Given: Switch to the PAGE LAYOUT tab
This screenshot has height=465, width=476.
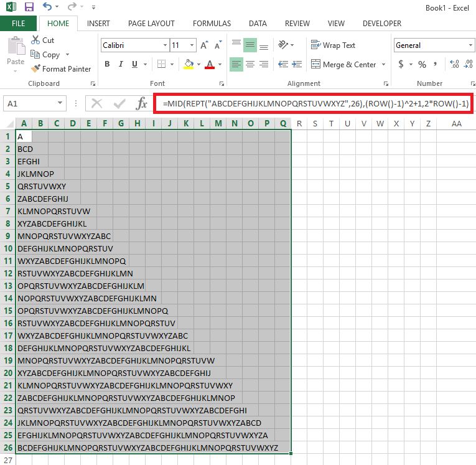Looking at the screenshot, I should (151, 24).
